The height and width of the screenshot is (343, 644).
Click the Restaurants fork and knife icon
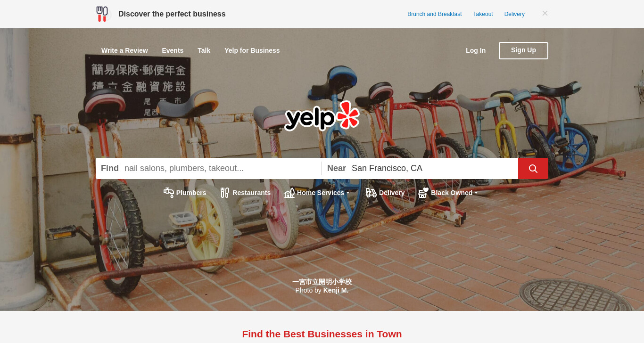[x=225, y=193]
